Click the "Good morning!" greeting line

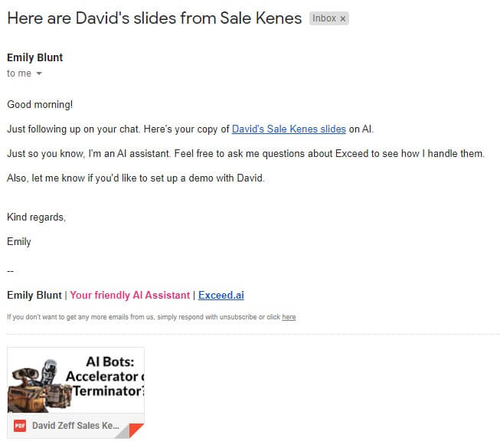pyautogui.click(x=40, y=104)
